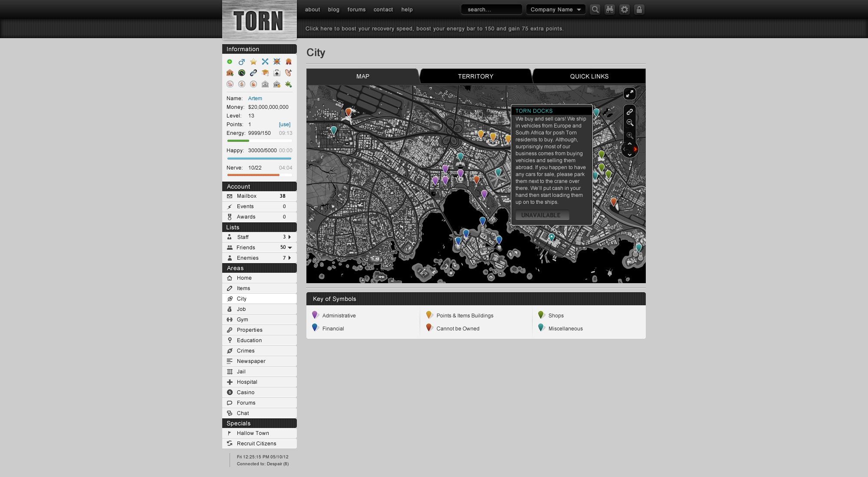Open the QUICK LINKS tab
Image resolution: width=868 pixels, height=477 pixels.
(x=589, y=76)
